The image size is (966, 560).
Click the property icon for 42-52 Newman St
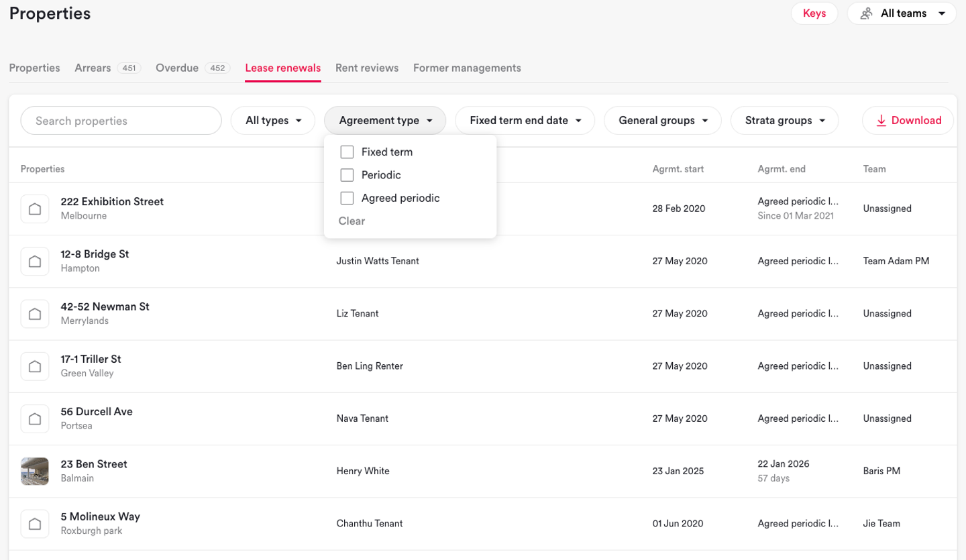pyautogui.click(x=35, y=313)
